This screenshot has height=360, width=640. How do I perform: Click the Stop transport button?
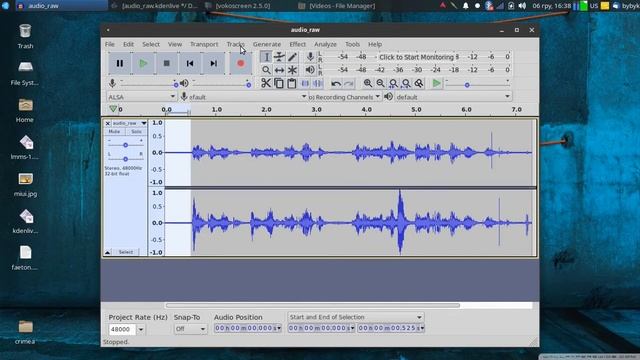[167, 63]
